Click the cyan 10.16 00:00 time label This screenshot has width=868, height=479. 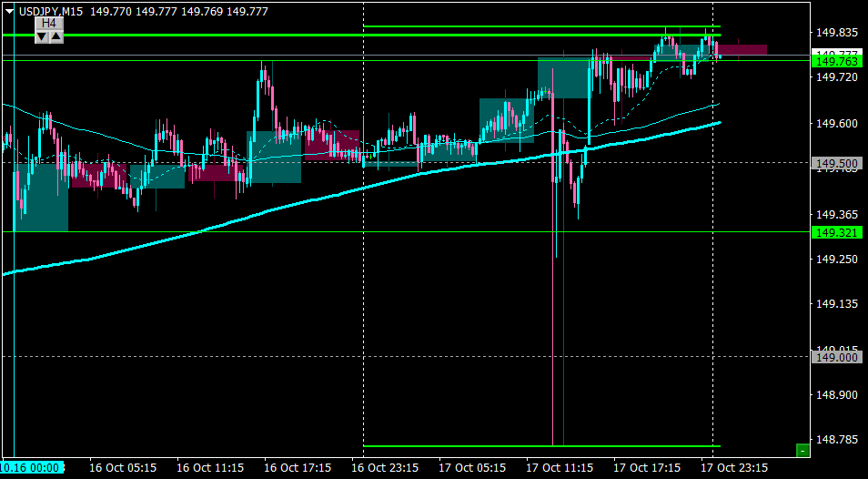[x=32, y=467]
